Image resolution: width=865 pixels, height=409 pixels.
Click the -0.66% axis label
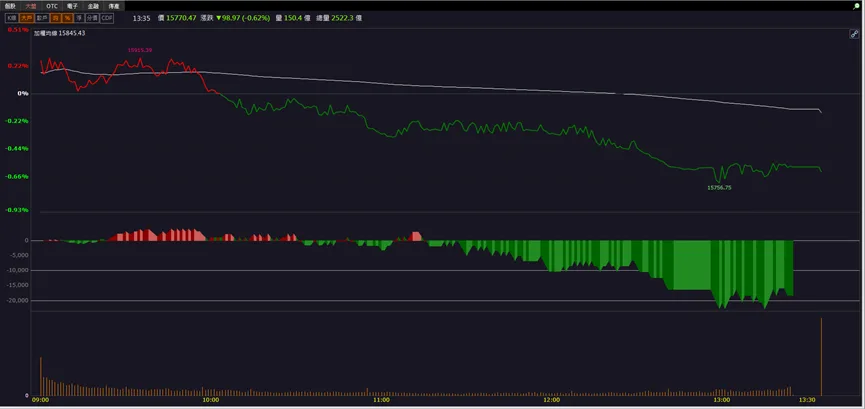(x=17, y=177)
